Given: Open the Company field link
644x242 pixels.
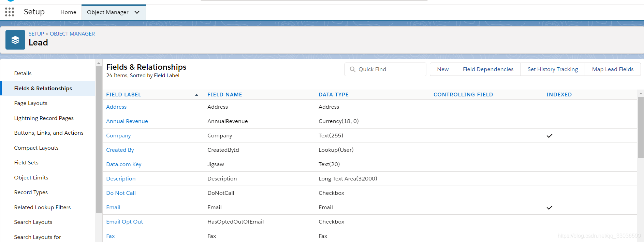Looking at the screenshot, I should [118, 136].
